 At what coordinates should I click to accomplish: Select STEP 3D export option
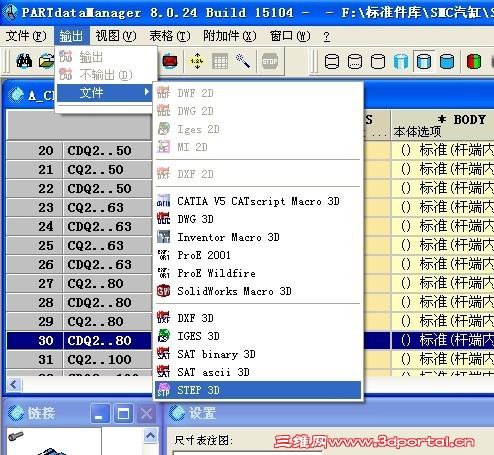click(258, 390)
